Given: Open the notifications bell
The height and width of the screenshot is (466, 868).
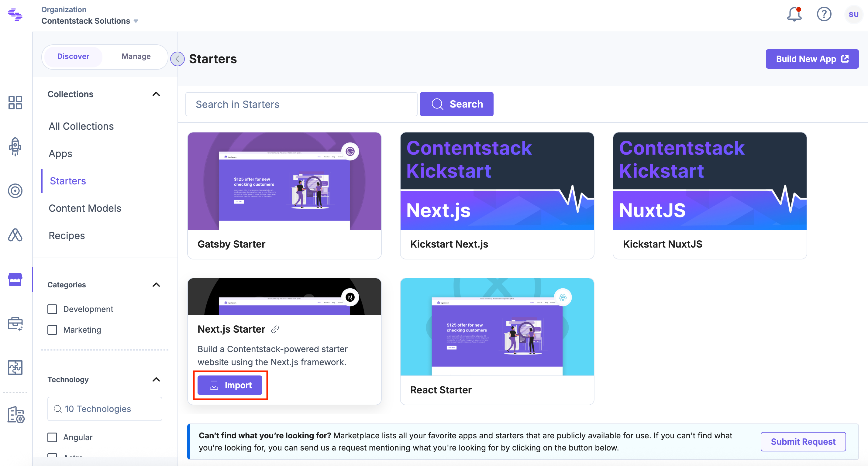Looking at the screenshot, I should tap(794, 15).
